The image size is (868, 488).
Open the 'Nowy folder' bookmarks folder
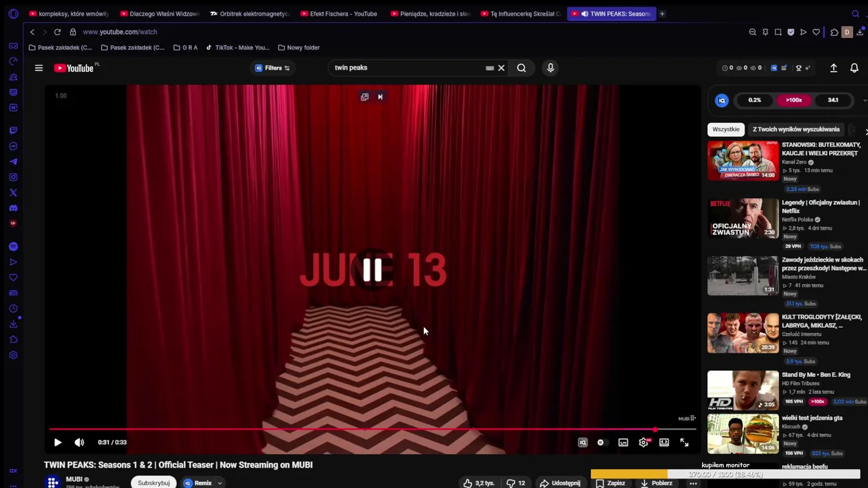click(298, 47)
